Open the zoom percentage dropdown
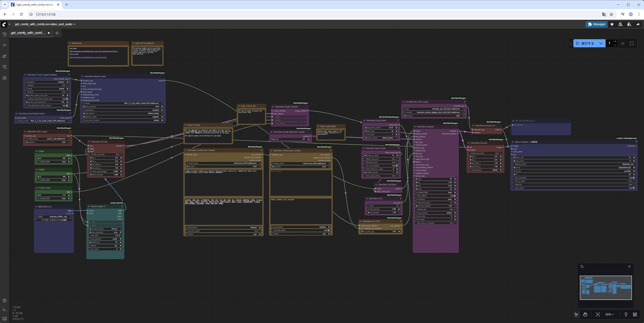The height and width of the screenshot is (323, 644). point(609,314)
